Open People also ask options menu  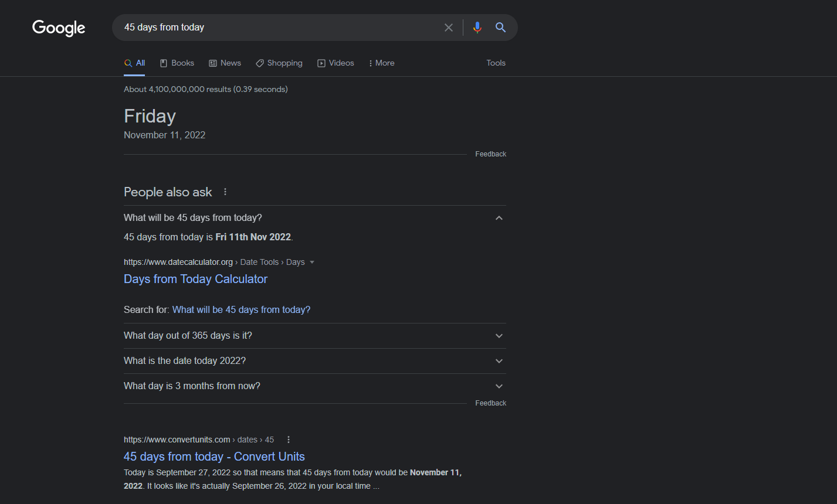point(225,192)
